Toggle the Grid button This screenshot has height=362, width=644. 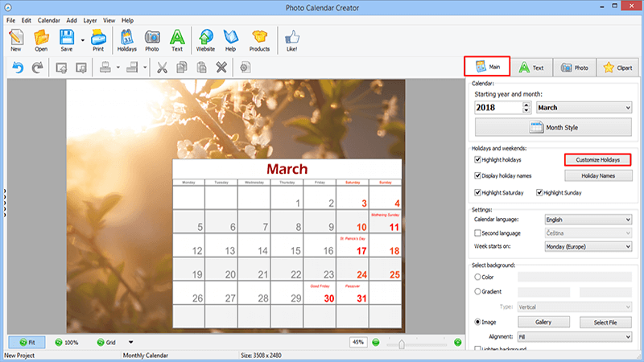click(106, 343)
